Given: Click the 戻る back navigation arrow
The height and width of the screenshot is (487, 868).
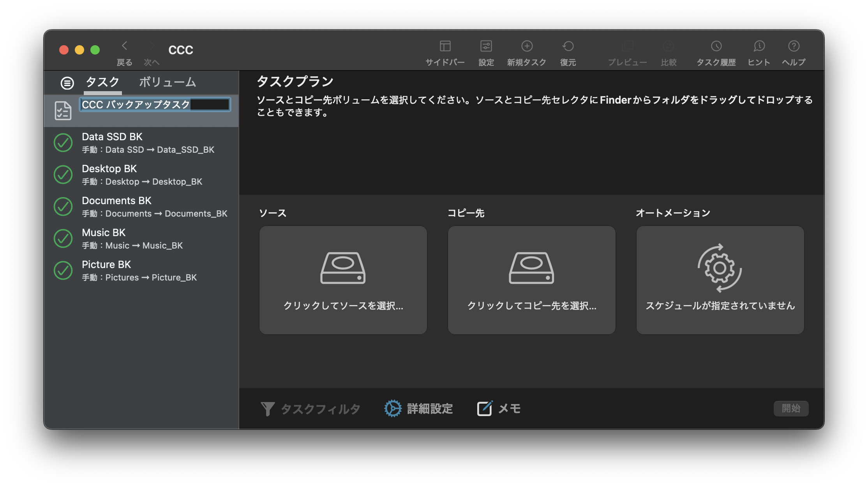Looking at the screenshot, I should point(124,46).
